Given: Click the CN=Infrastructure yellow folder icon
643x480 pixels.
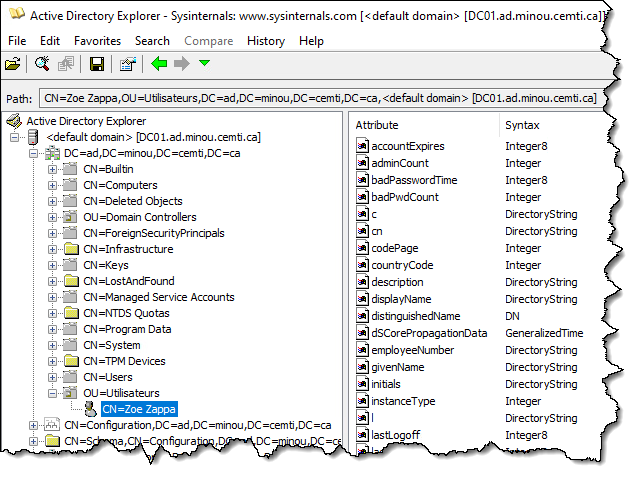Looking at the screenshot, I should pos(71,249).
